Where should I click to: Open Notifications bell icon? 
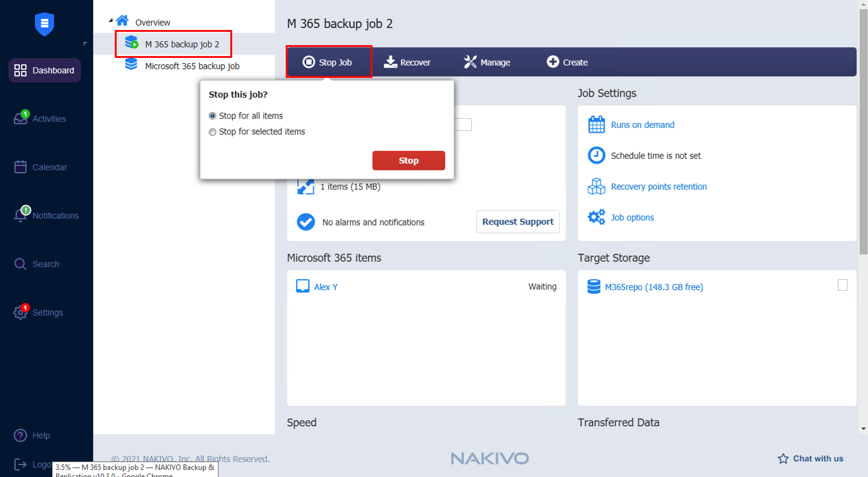(x=20, y=215)
